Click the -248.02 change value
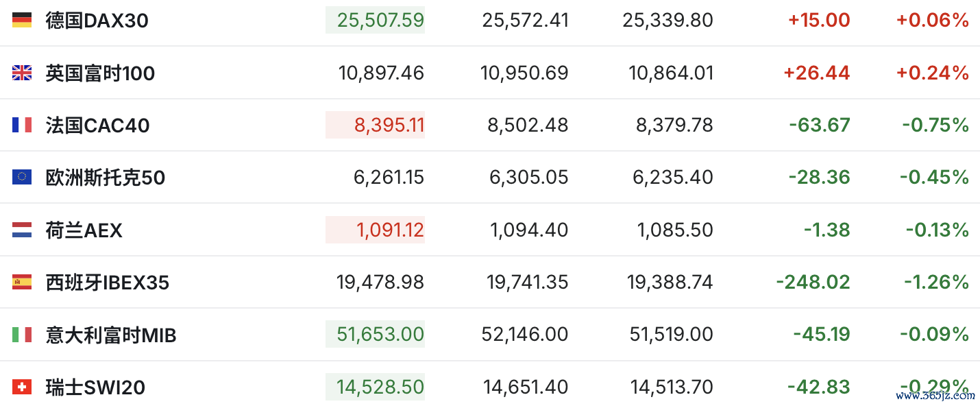The image size is (980, 406). click(x=813, y=282)
